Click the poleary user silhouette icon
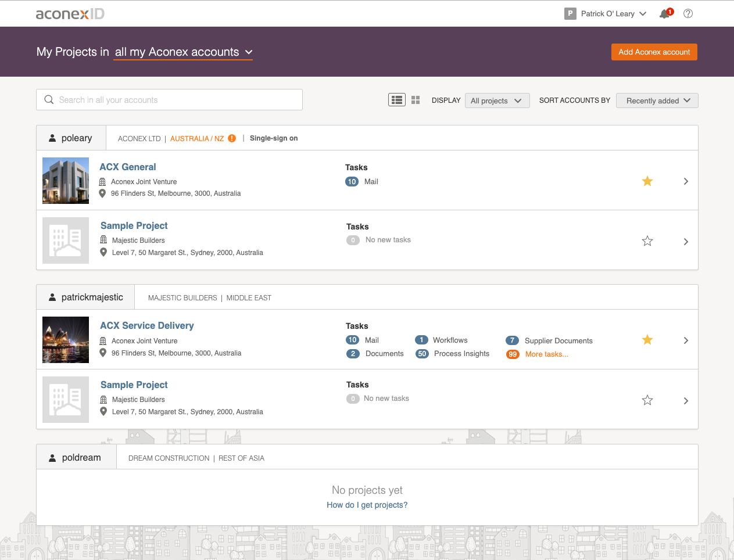 [x=52, y=138]
